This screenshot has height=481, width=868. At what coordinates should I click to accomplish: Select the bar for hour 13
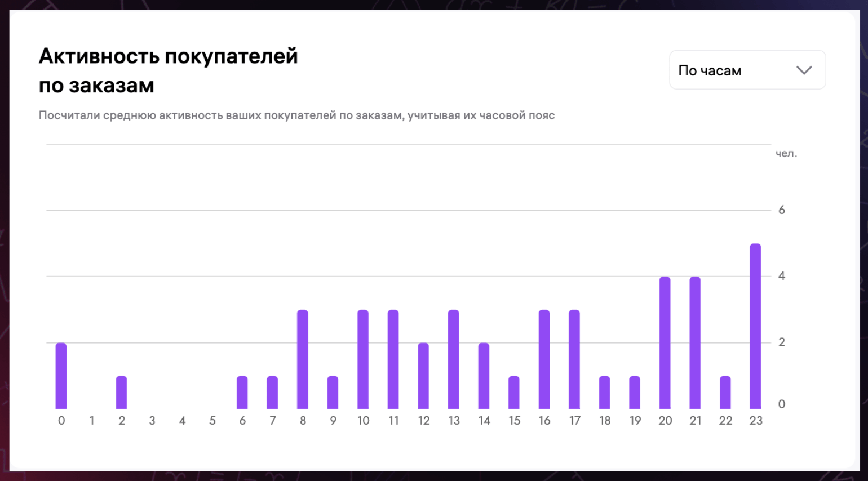[x=454, y=359]
